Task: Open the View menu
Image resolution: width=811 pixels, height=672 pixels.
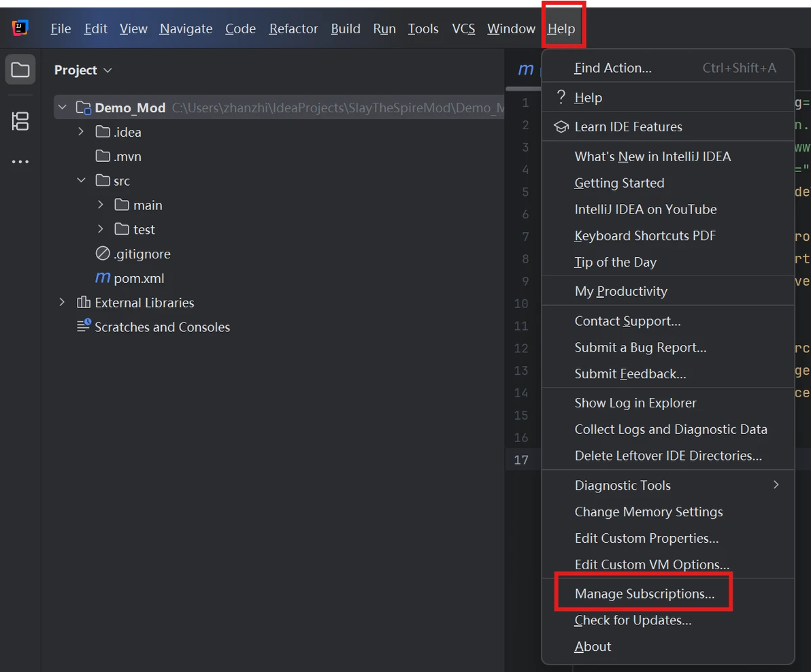Action: click(x=133, y=29)
